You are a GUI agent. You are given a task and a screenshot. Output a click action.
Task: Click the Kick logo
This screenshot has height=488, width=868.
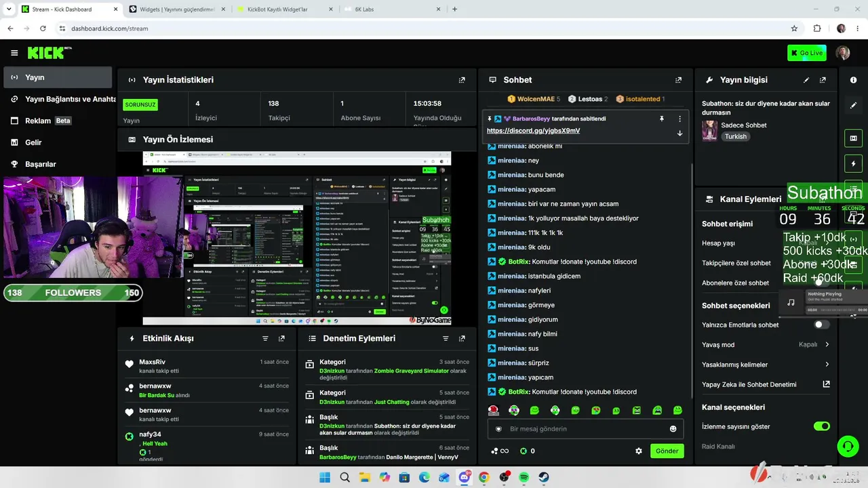50,53
